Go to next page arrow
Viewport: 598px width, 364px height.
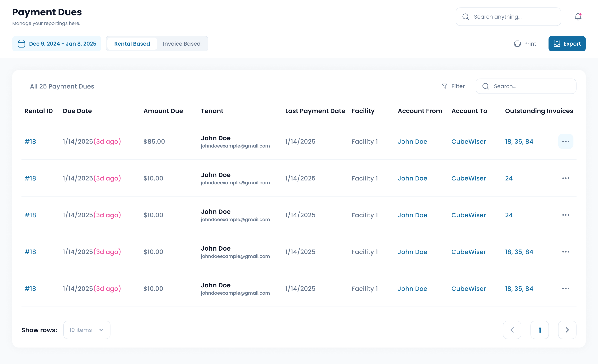[567, 330]
